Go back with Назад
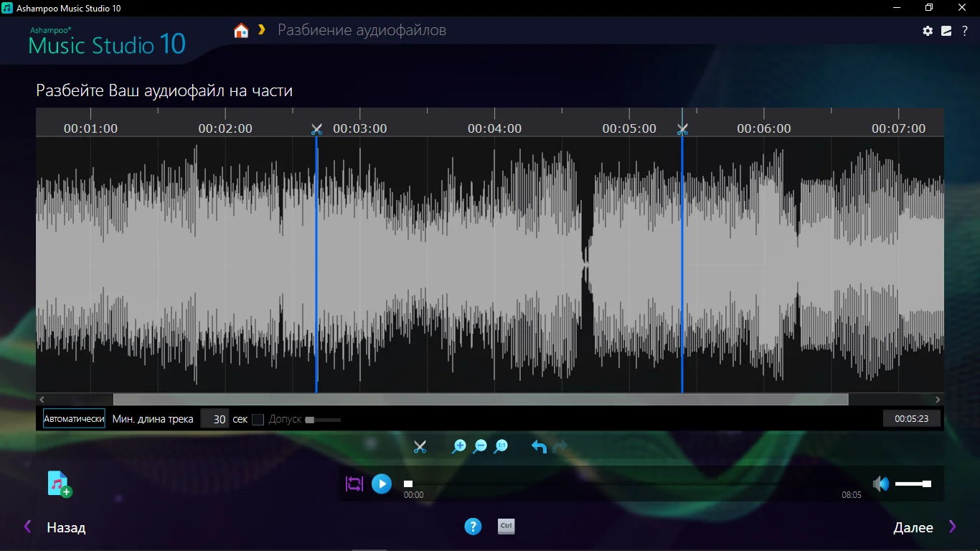This screenshot has width=980, height=551. pos(66,527)
